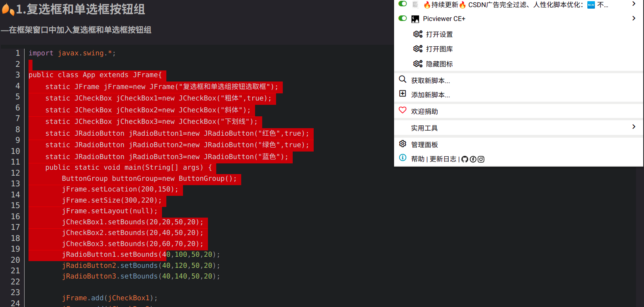Click the Facebook icon in the menu footer

tap(473, 159)
